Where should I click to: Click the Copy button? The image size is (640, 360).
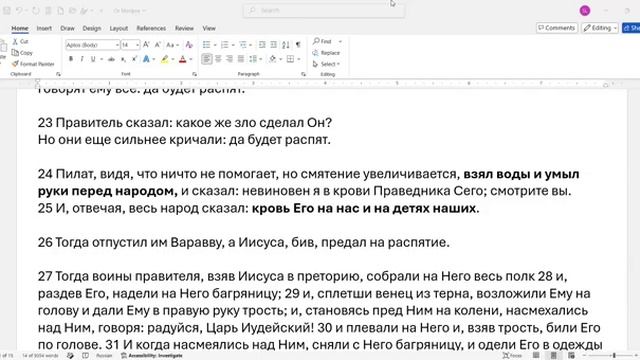[22, 53]
